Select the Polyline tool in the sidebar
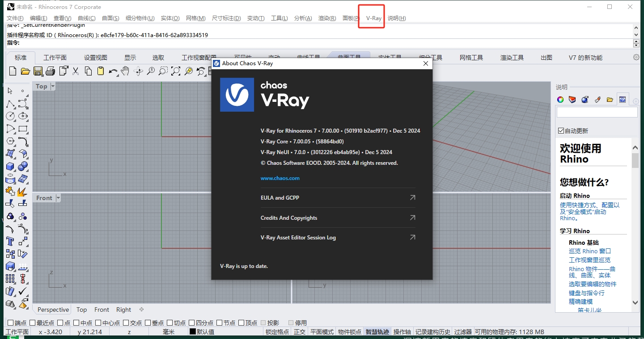Viewport: 644px width, 339px height. (10, 104)
